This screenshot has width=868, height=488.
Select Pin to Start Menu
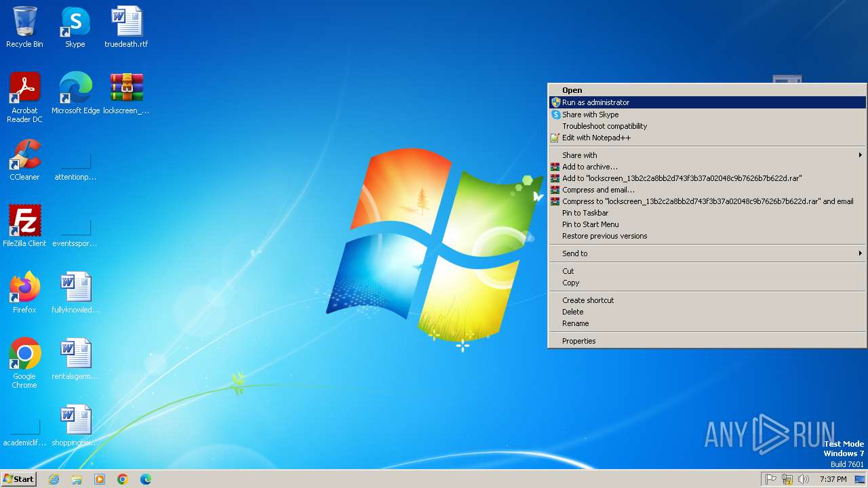click(x=707, y=224)
